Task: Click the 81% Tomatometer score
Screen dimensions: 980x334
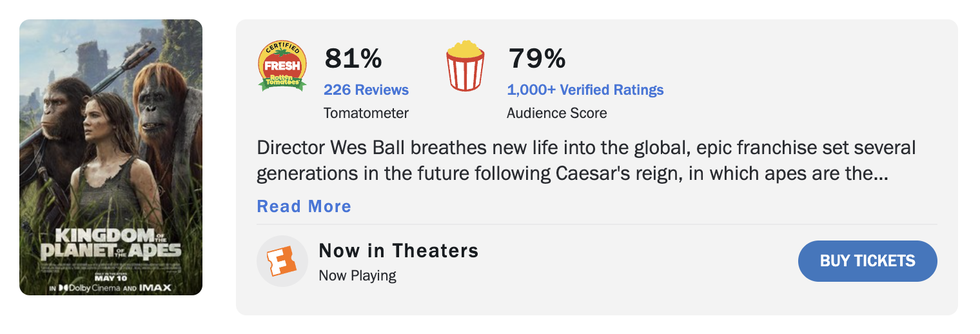Action: 353,59
